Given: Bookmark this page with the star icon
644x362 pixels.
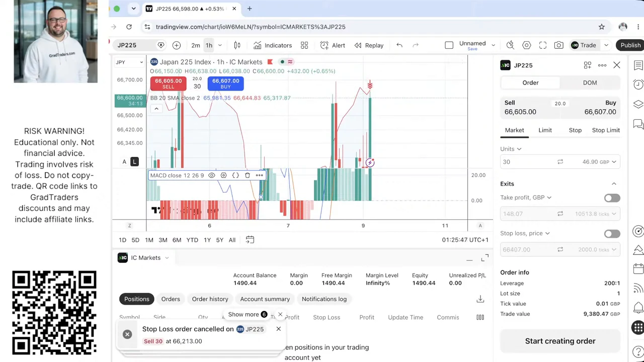Looking at the screenshot, I should (601, 27).
